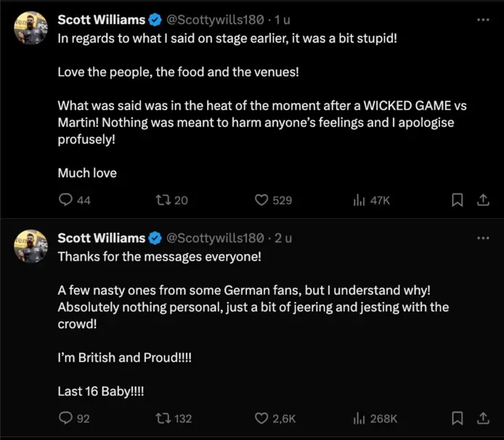Repost the tweet with 132 reposts
Screen dimensions: 504x440
pos(163,418)
